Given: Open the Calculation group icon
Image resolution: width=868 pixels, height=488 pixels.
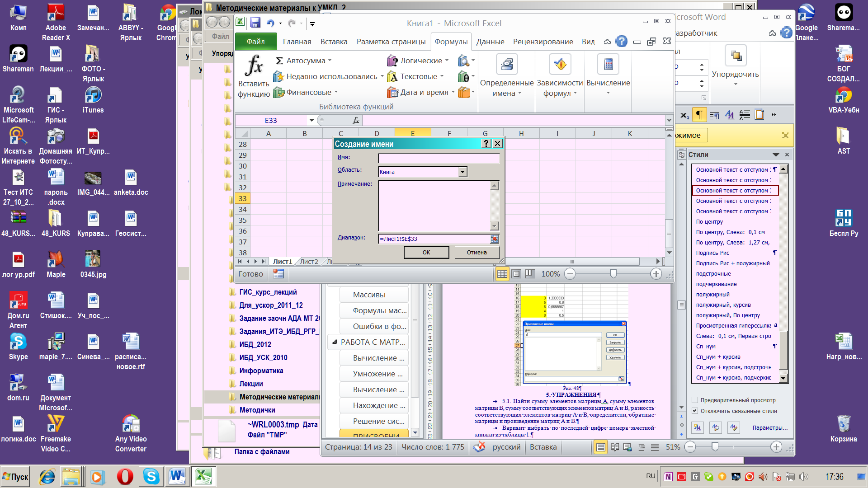Looking at the screenshot, I should [608, 64].
